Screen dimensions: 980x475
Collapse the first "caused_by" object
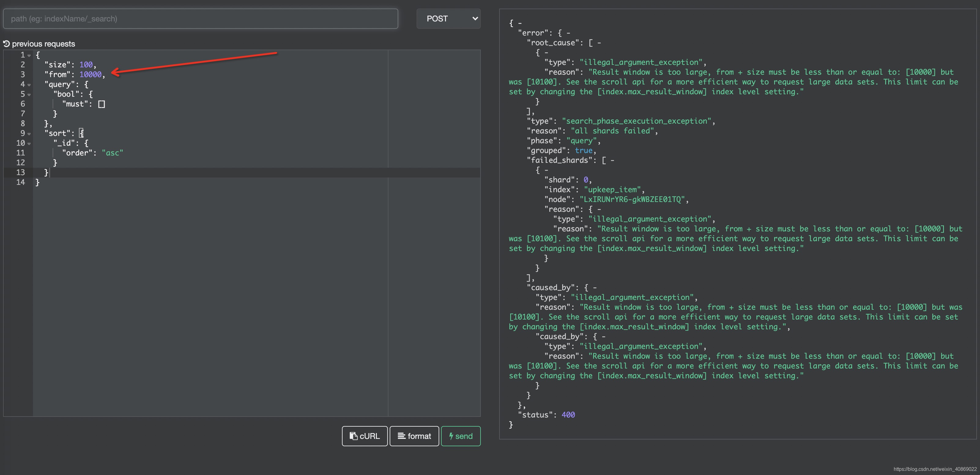click(595, 288)
